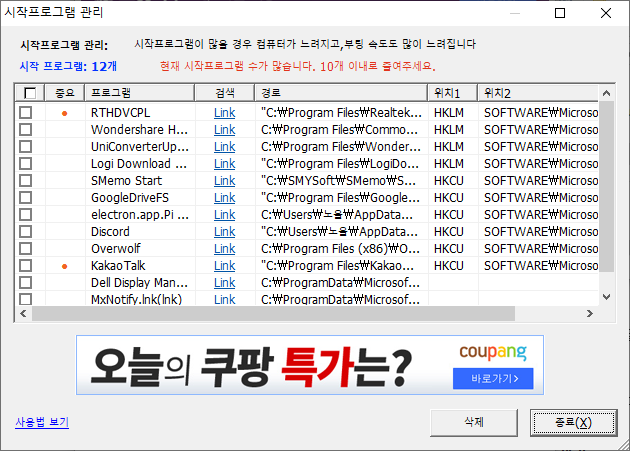Click the vertical scrollbar thumb
Screen dimensions: 630x451
point(607,187)
